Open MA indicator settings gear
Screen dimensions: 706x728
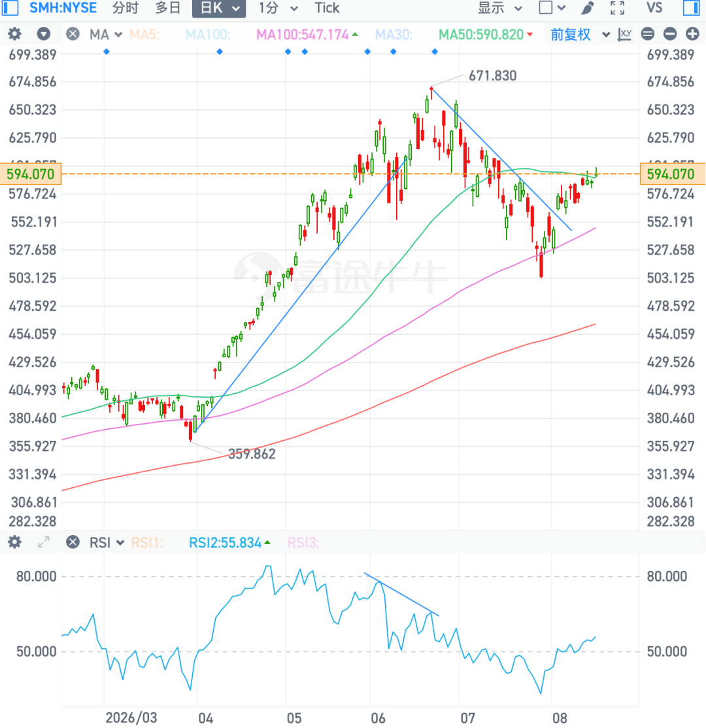click(x=15, y=34)
